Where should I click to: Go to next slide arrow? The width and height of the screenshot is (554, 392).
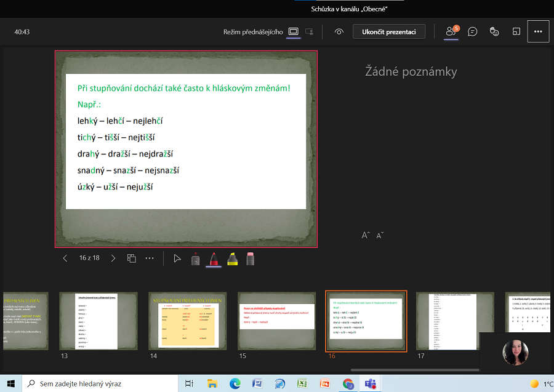pos(113,258)
